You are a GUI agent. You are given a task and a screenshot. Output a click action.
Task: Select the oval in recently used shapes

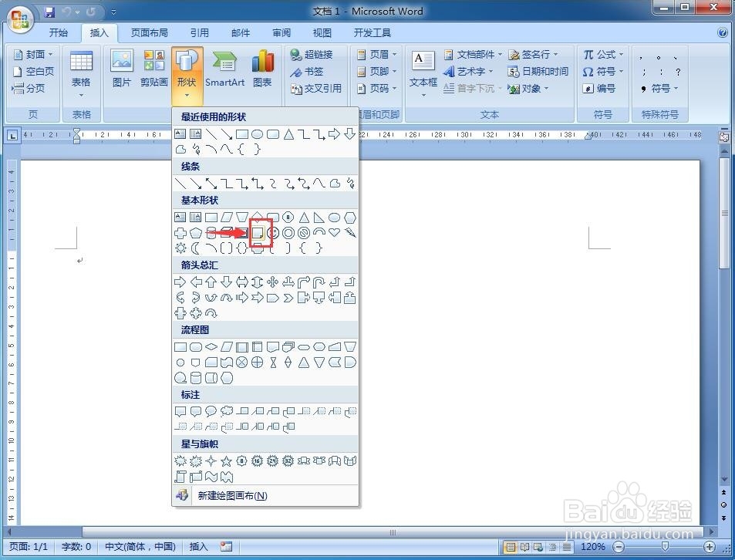258,134
